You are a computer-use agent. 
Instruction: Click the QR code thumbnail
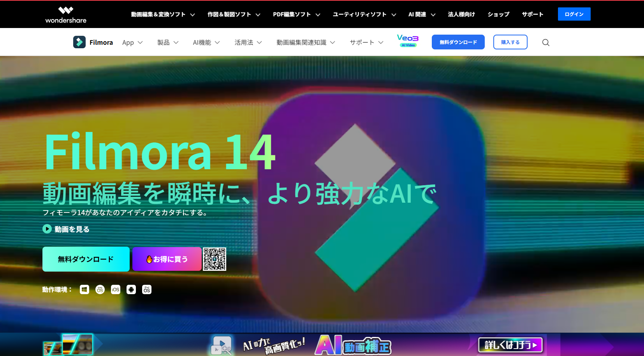point(215,259)
